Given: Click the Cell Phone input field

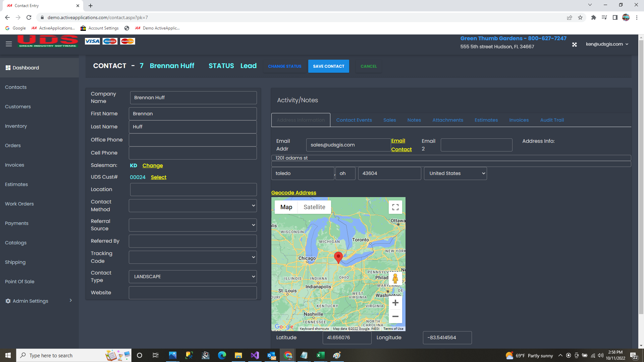Looking at the screenshot, I should coord(193,153).
